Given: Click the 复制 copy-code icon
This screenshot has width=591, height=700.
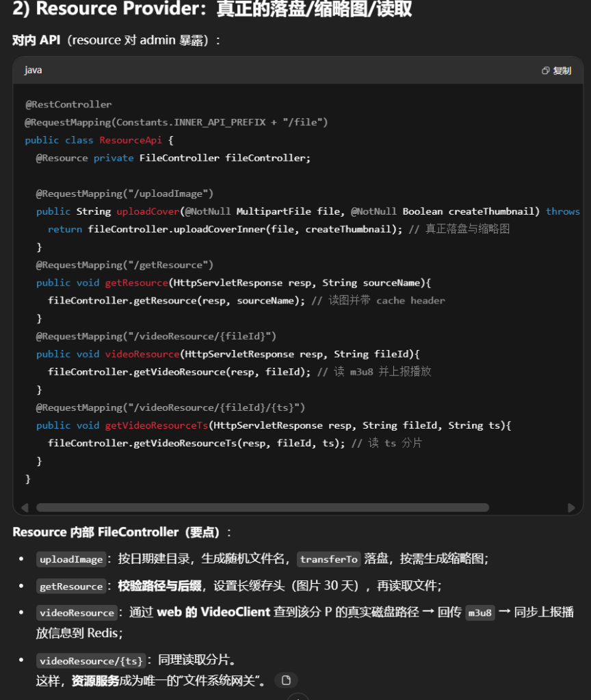Looking at the screenshot, I should pos(555,70).
